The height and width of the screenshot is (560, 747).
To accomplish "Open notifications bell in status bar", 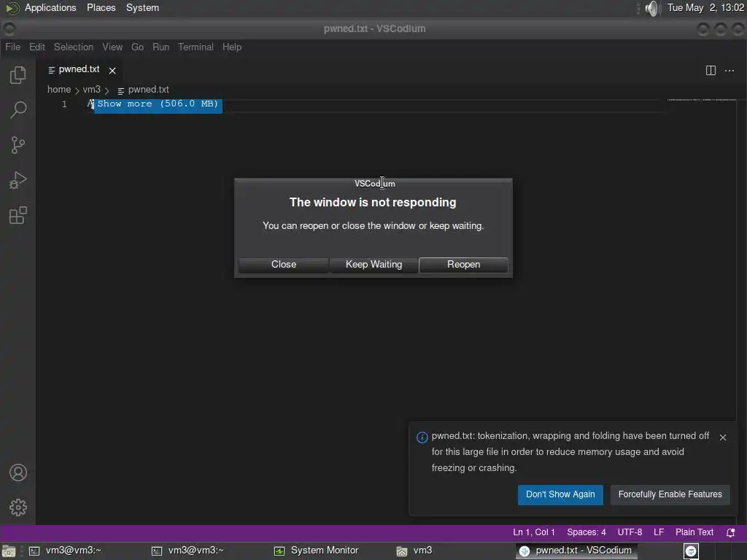I will [730, 532].
